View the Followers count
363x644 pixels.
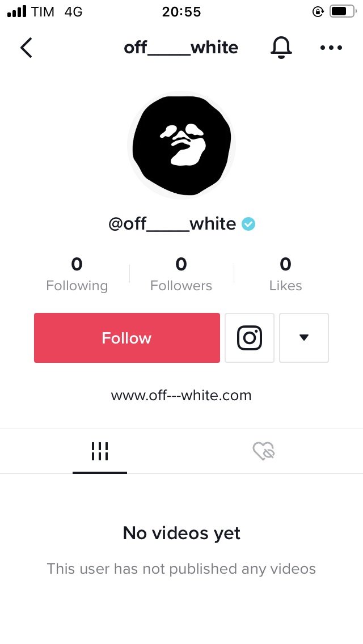point(181,274)
